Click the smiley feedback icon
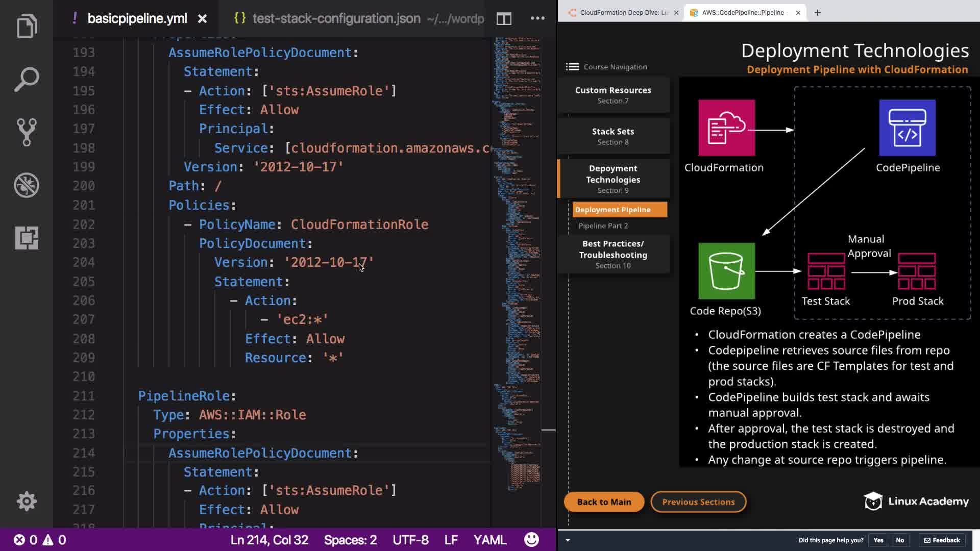This screenshot has height=551, width=980. 531,540
